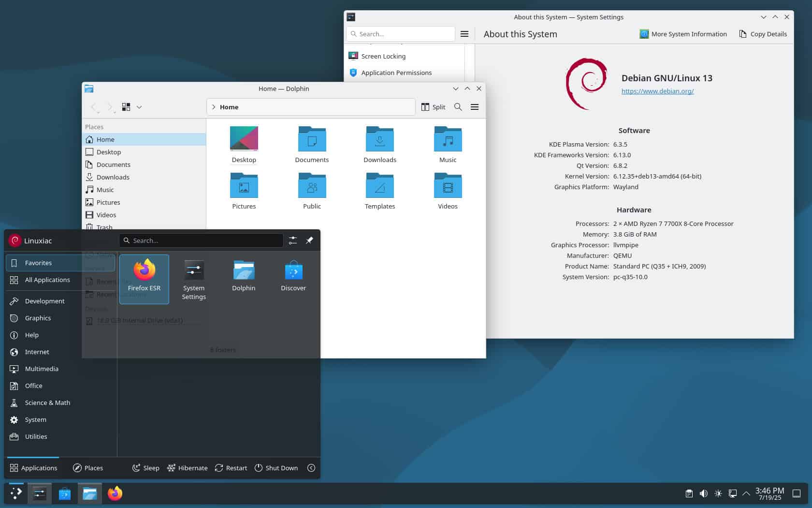Click the search icon in Dolphin toolbar

458,107
